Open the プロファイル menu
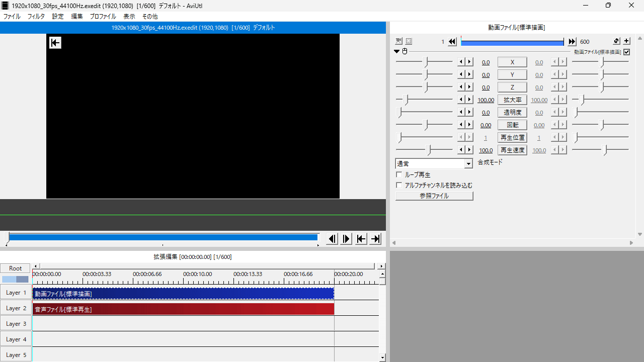This screenshot has height=362, width=644. point(103,17)
